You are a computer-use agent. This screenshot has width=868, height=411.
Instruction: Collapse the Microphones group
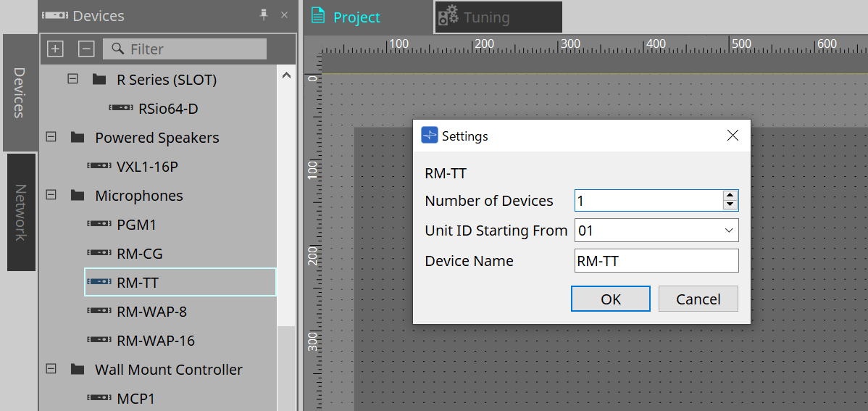tap(51, 195)
